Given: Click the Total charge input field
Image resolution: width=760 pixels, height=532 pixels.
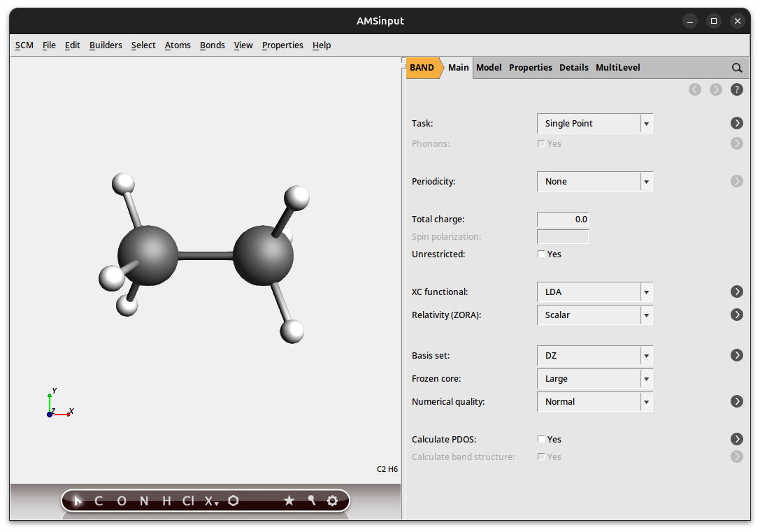Looking at the screenshot, I should pyautogui.click(x=563, y=220).
